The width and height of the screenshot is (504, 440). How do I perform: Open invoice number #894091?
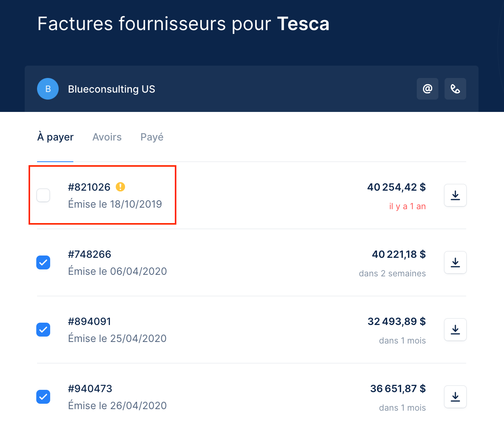pos(90,322)
